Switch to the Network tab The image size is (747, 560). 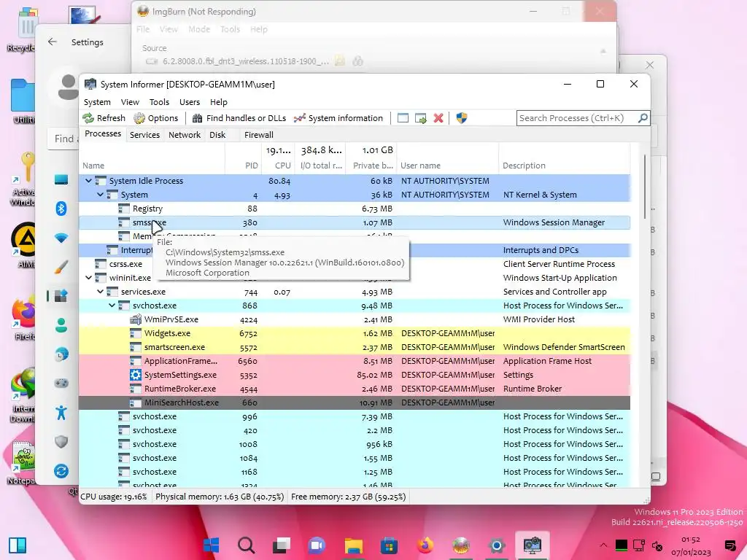[185, 135]
